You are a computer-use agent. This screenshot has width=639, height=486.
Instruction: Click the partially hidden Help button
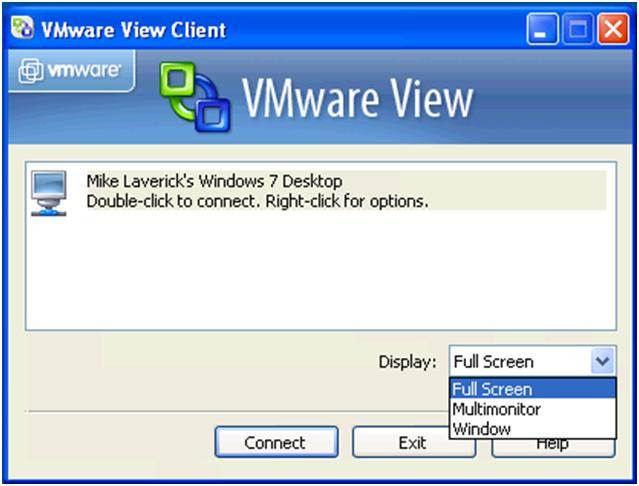pyautogui.click(x=553, y=448)
